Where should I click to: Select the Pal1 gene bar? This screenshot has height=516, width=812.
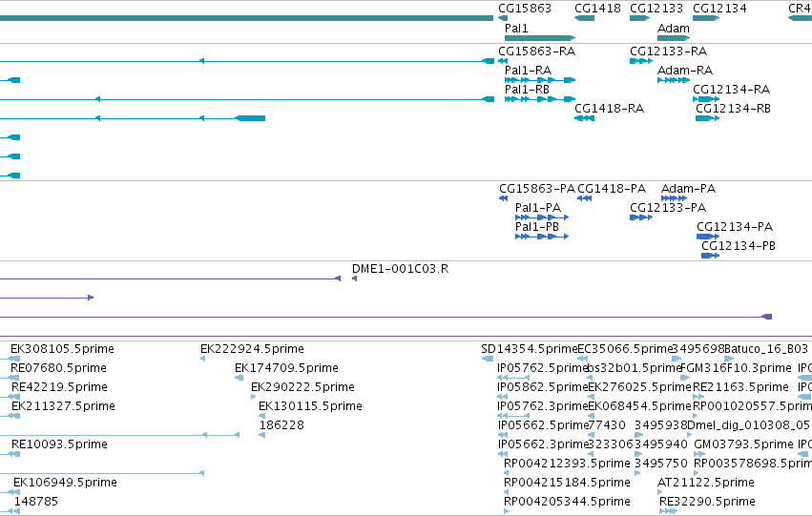point(540,38)
